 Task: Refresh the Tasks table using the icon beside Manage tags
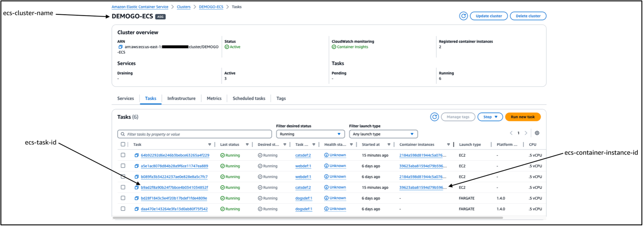[434, 117]
